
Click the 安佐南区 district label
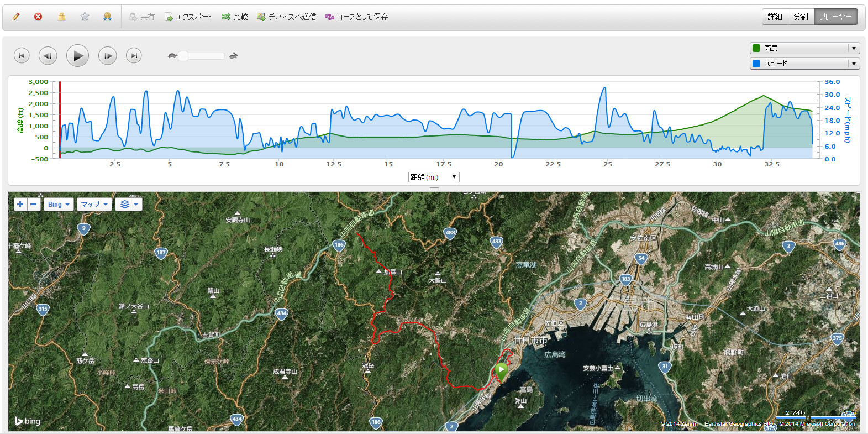[x=643, y=238]
